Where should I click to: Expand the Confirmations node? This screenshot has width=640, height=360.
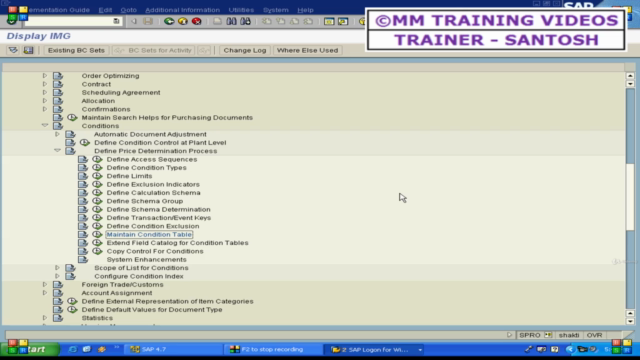(45, 109)
